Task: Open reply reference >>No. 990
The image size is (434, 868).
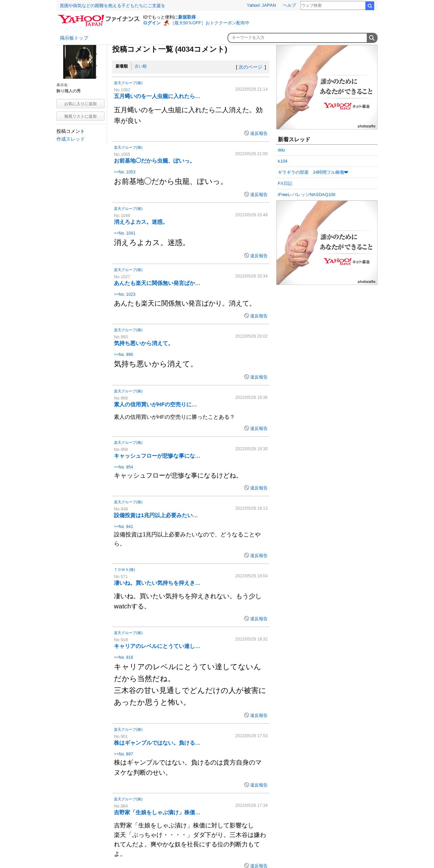Action: 123,355
